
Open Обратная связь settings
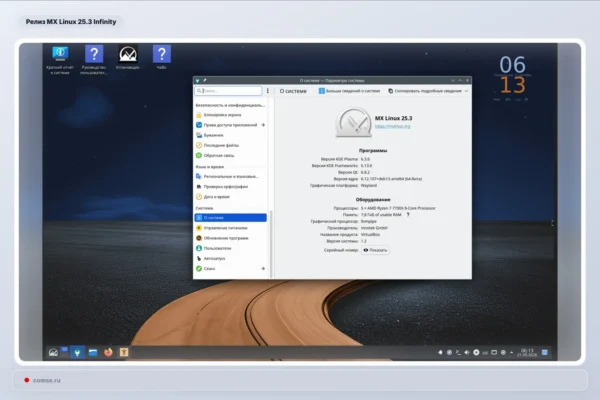pyautogui.click(x=230, y=155)
